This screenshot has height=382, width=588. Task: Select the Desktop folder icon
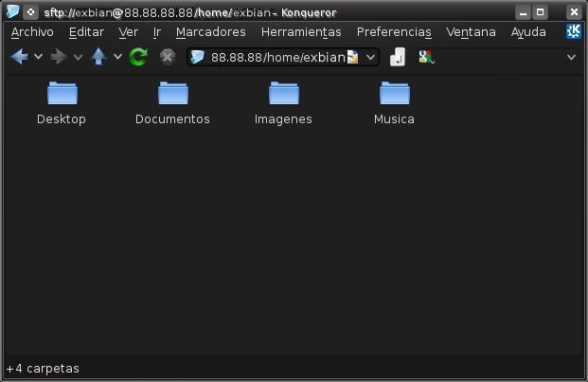62,93
